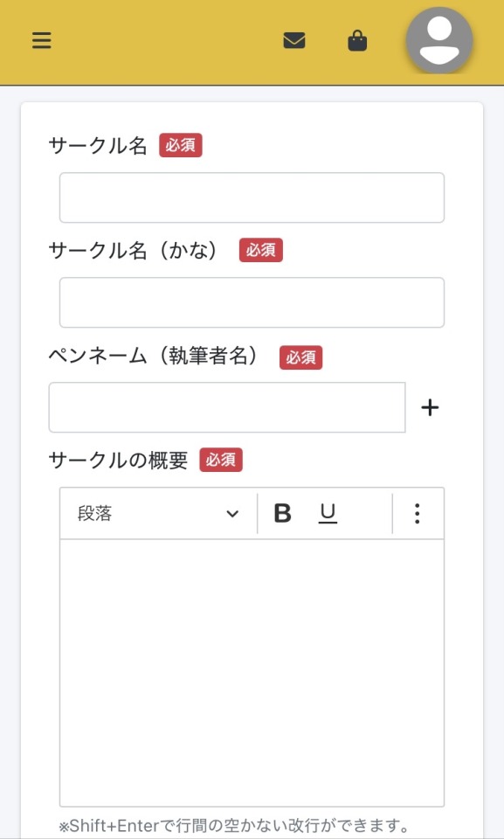Open the hamburger navigation menu
This screenshot has width=504, height=839.
pyautogui.click(x=42, y=41)
